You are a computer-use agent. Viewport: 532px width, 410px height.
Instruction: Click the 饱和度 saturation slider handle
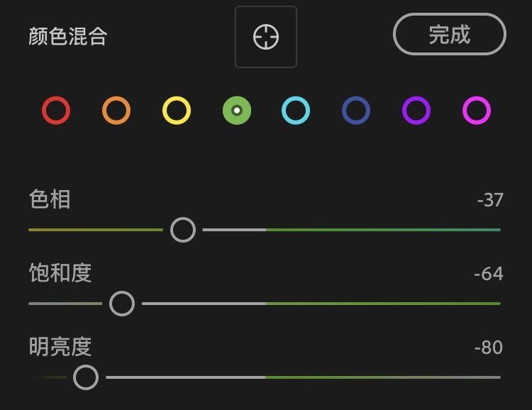[x=122, y=304]
